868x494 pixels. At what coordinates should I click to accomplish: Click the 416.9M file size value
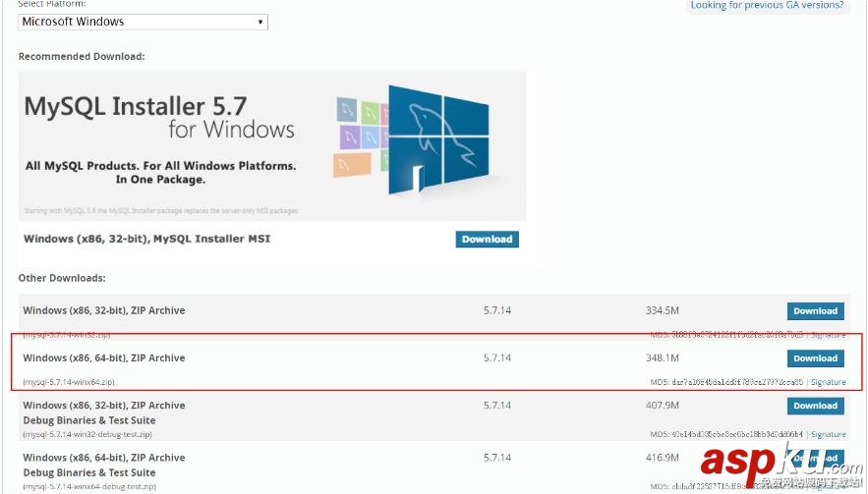click(663, 458)
